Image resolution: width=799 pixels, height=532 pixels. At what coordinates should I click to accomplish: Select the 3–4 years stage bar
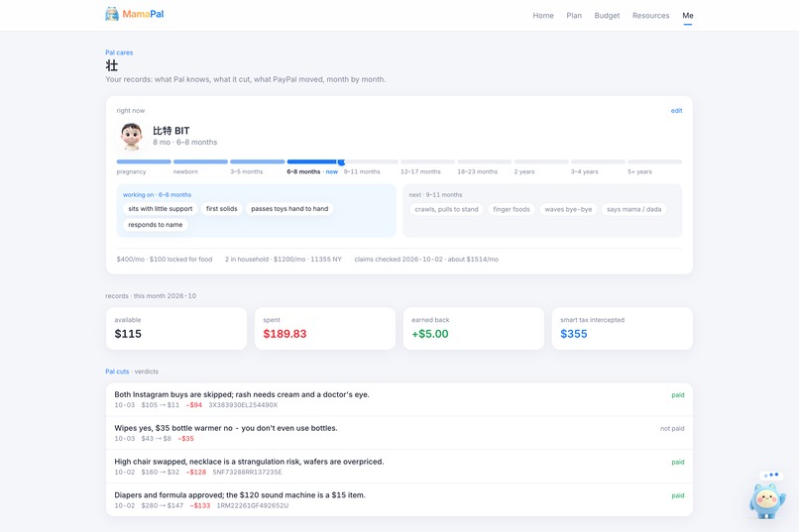(598, 161)
